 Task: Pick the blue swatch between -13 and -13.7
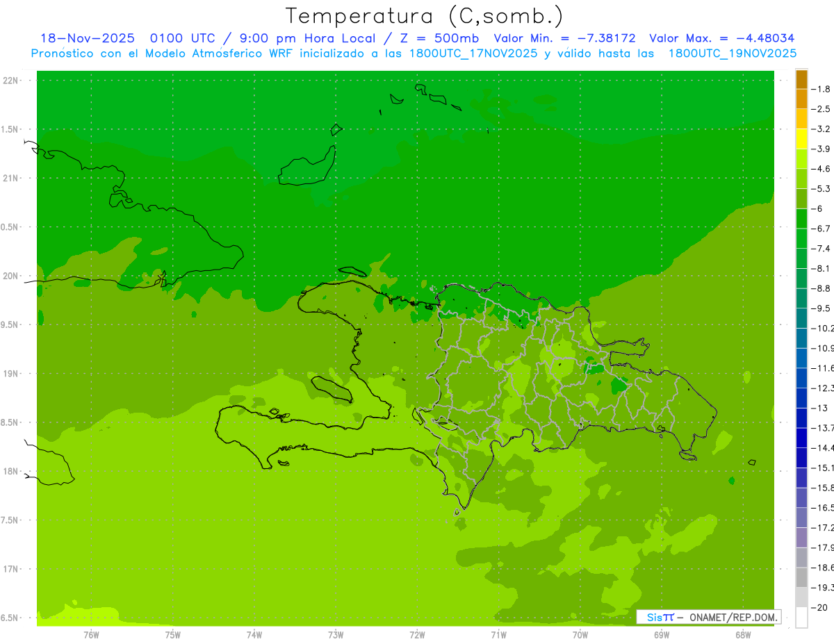coord(801,418)
